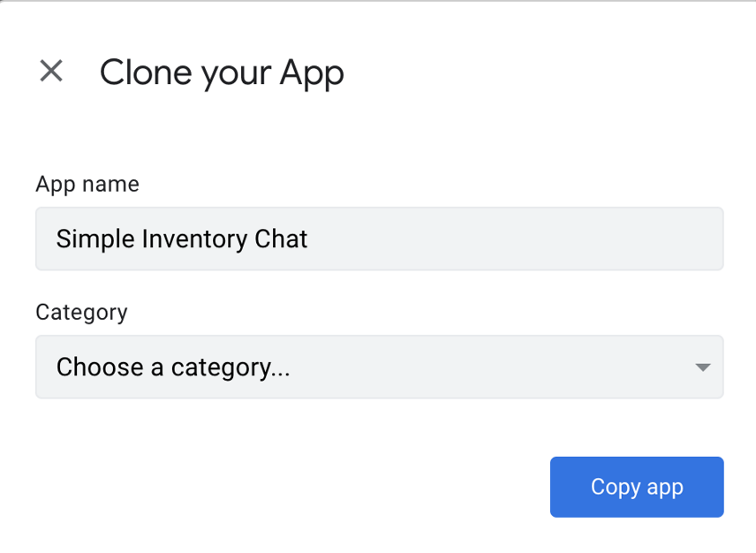
Task: Confirm cloning with the Copy app action
Action: click(x=636, y=487)
